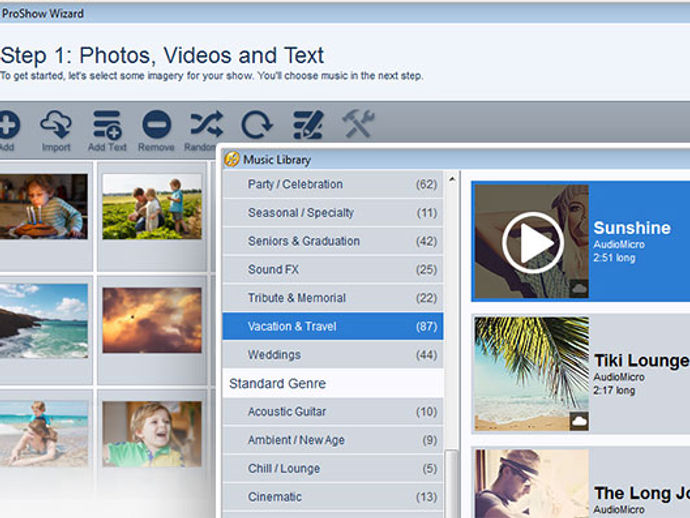690x518 pixels.
Task: Select the Long Journey track thumbnail
Action: coord(532,483)
